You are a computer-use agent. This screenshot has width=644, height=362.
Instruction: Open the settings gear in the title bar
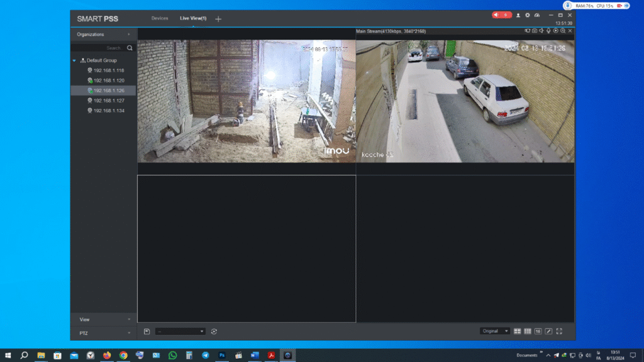[528, 15]
